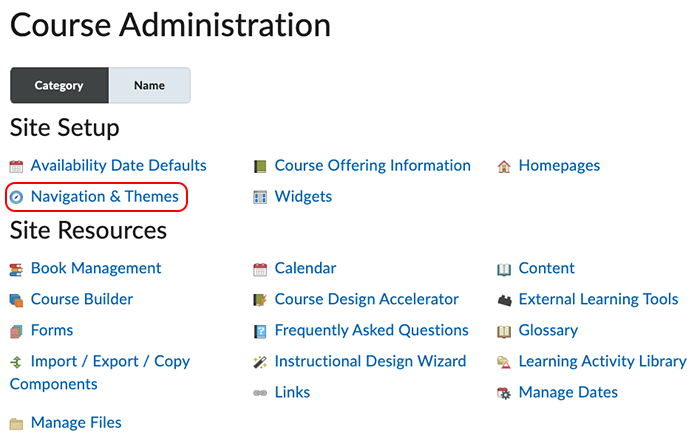Click the Manage Dates calendar-gear icon
This screenshot has width=700, height=444.
click(504, 393)
